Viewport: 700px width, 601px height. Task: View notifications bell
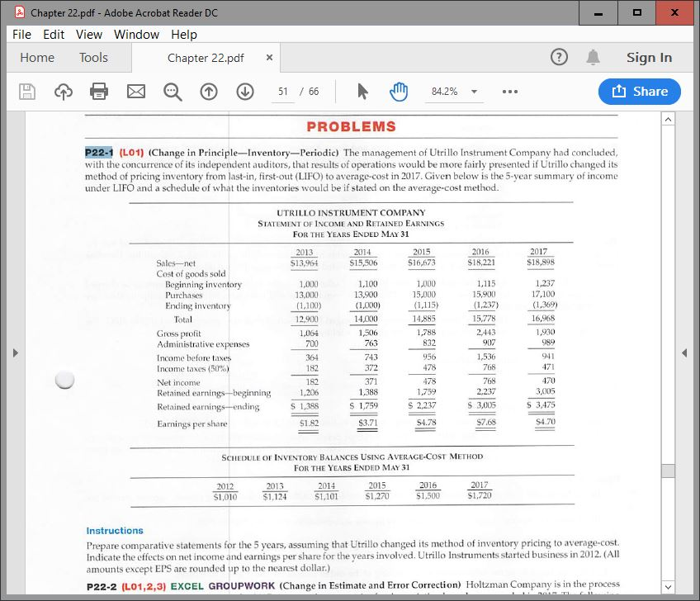(593, 57)
